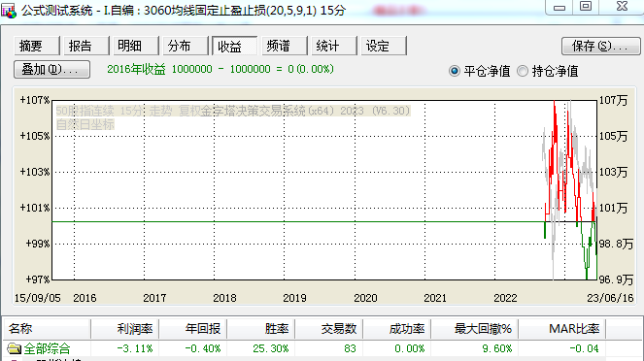This screenshot has width=644, height=361.
Task: Open the 设定 settings tab
Action: (384, 46)
